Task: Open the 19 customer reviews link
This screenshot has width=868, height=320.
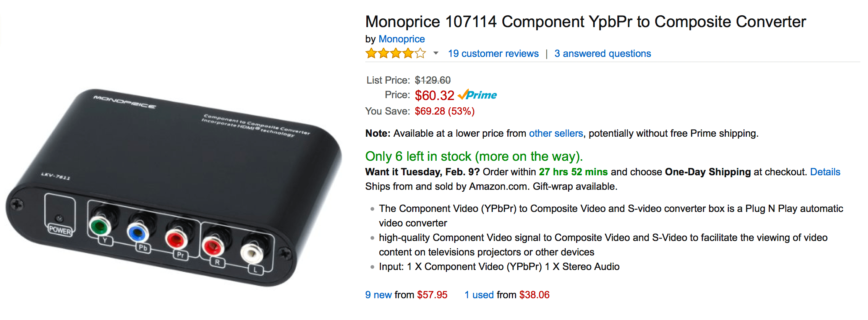Action: tap(493, 53)
